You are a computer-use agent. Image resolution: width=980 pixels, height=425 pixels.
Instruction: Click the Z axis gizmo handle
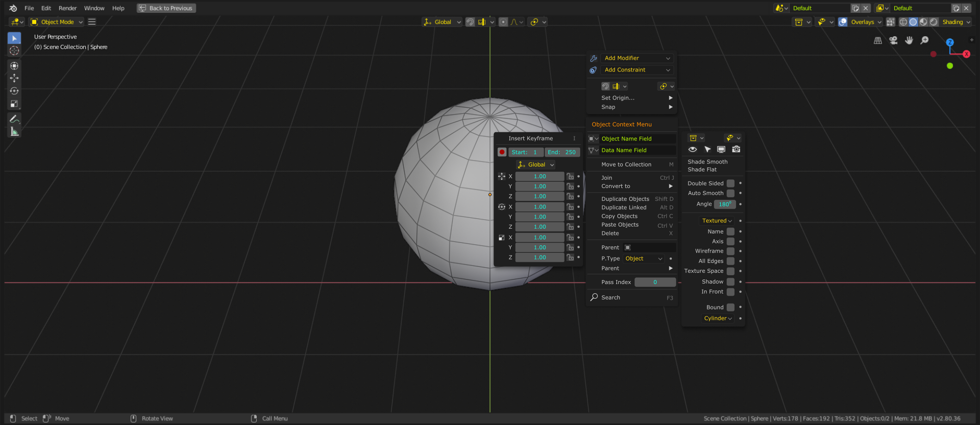(950, 43)
